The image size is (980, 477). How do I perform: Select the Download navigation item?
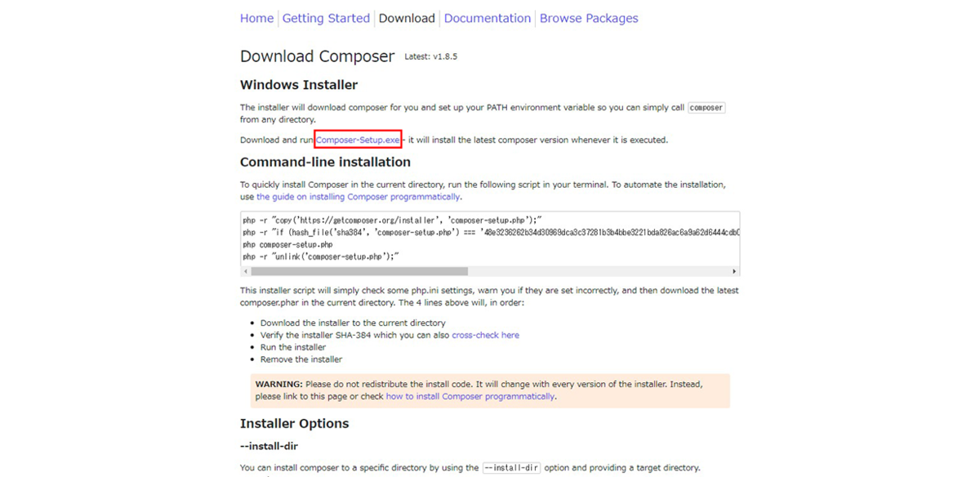coord(407,18)
